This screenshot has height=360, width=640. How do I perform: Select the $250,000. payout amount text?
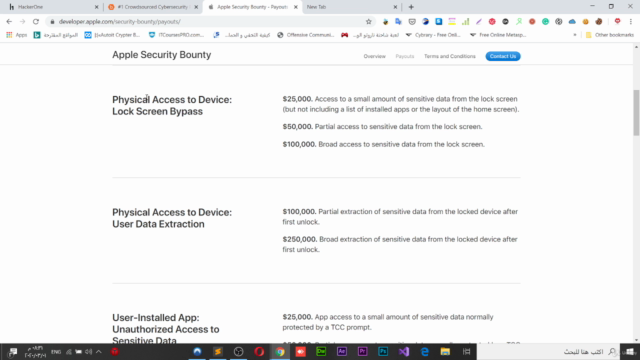300,239
